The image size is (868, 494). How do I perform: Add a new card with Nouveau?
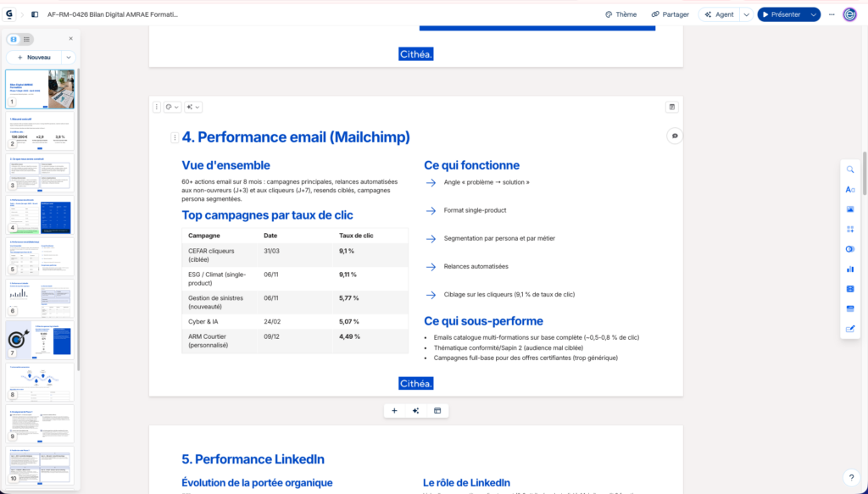[x=34, y=57]
